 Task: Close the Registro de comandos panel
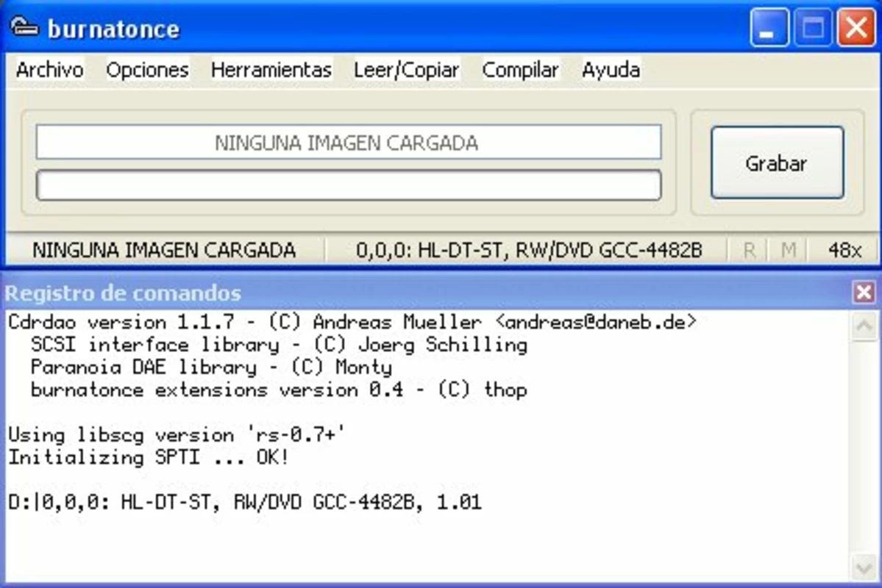tap(864, 293)
